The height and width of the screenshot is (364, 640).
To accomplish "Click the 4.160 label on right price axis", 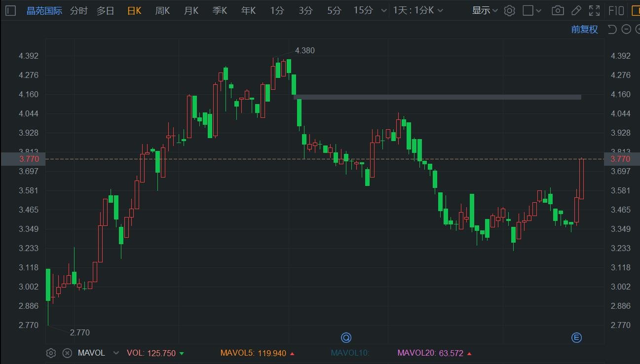I will coord(621,94).
